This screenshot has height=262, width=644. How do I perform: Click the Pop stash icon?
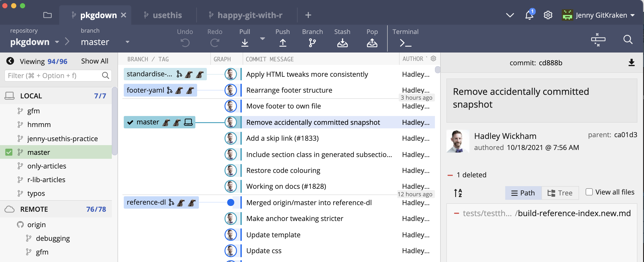click(372, 43)
